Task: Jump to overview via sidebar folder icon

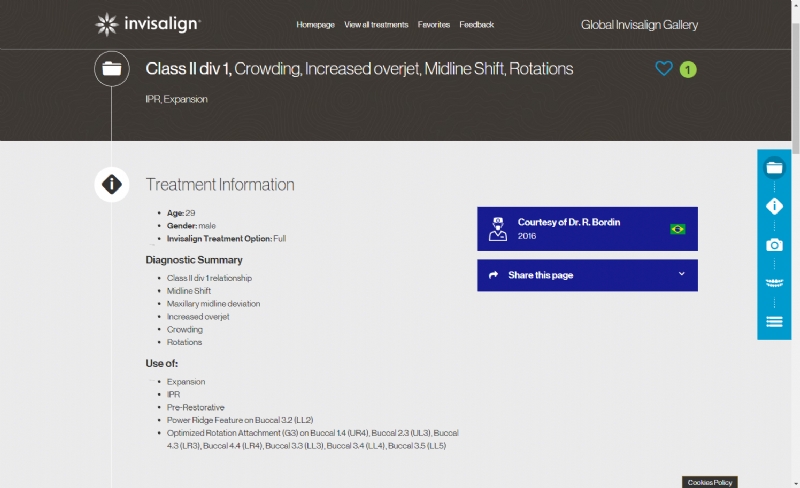Action: 774,167
